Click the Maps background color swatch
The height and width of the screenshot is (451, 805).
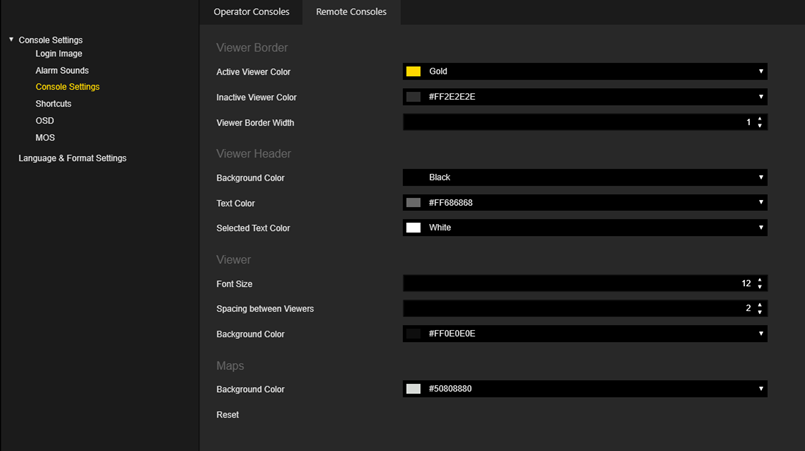tap(413, 389)
